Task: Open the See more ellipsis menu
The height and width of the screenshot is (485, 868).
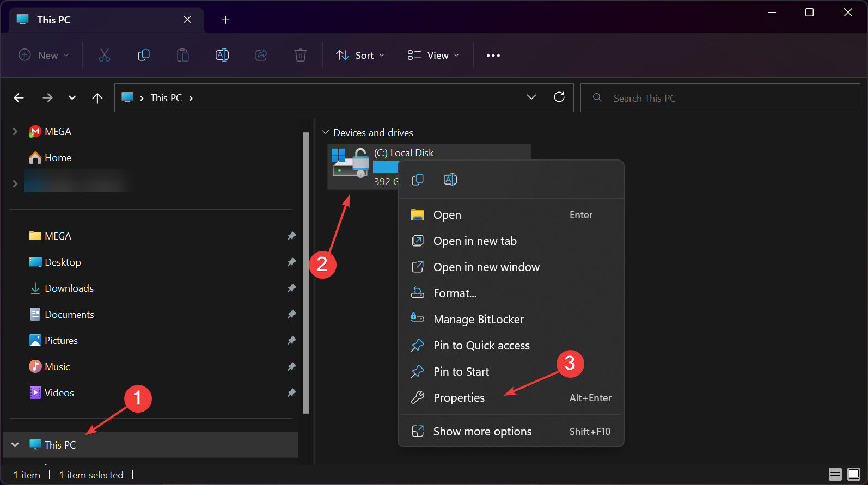Action: pyautogui.click(x=493, y=56)
